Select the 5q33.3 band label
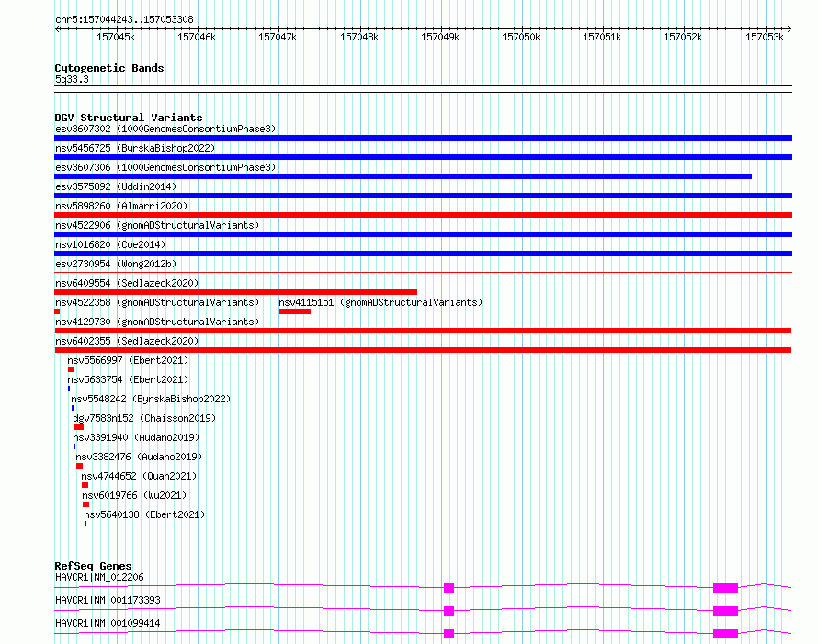818x644 pixels. (72, 80)
